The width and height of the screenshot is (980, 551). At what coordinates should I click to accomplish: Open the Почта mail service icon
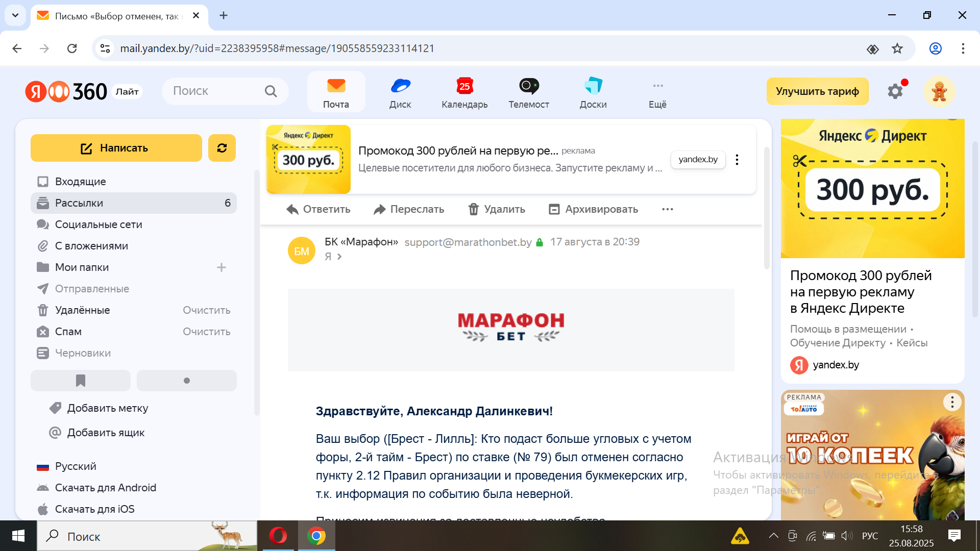[336, 92]
